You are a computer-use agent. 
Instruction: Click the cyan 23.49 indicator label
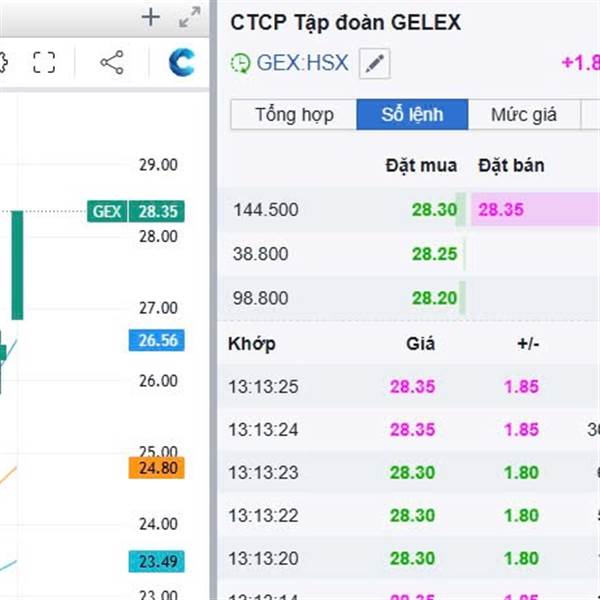point(157,561)
